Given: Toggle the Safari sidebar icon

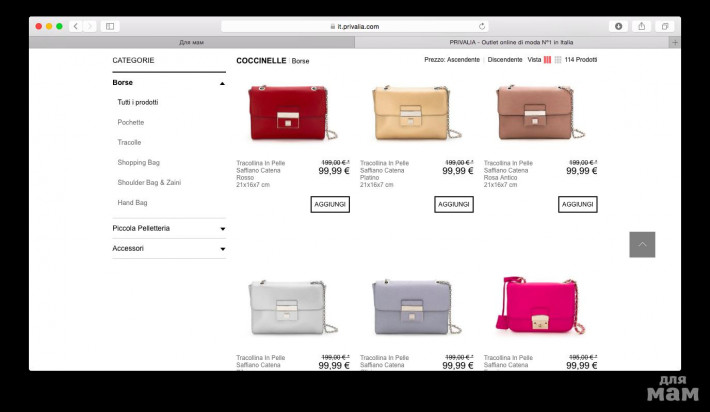Looking at the screenshot, I should [x=110, y=26].
